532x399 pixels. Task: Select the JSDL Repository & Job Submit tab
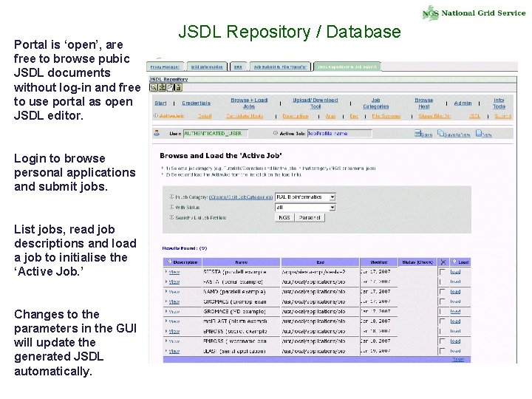(347, 66)
